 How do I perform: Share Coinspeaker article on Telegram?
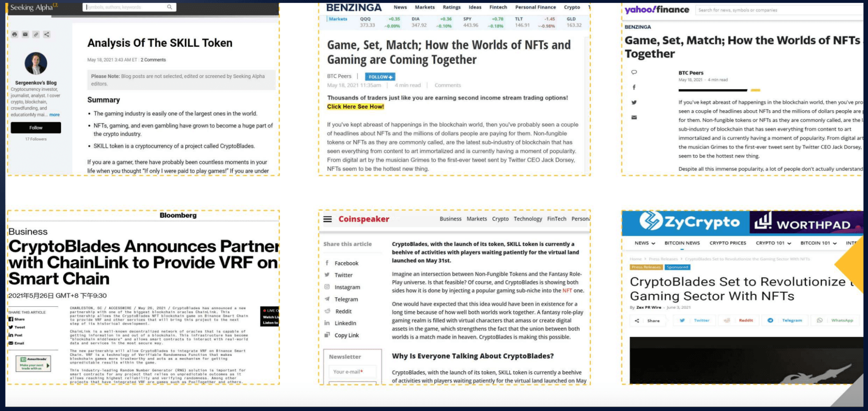(341, 299)
